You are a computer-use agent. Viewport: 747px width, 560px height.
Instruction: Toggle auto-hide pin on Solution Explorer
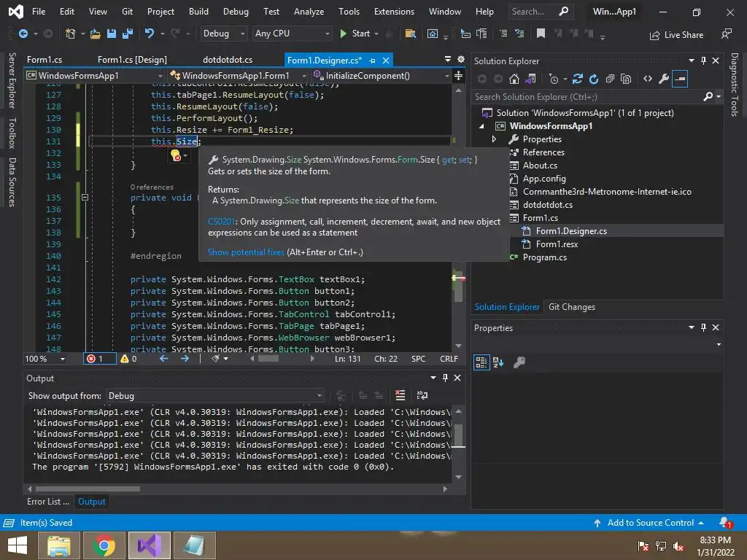[x=704, y=61]
